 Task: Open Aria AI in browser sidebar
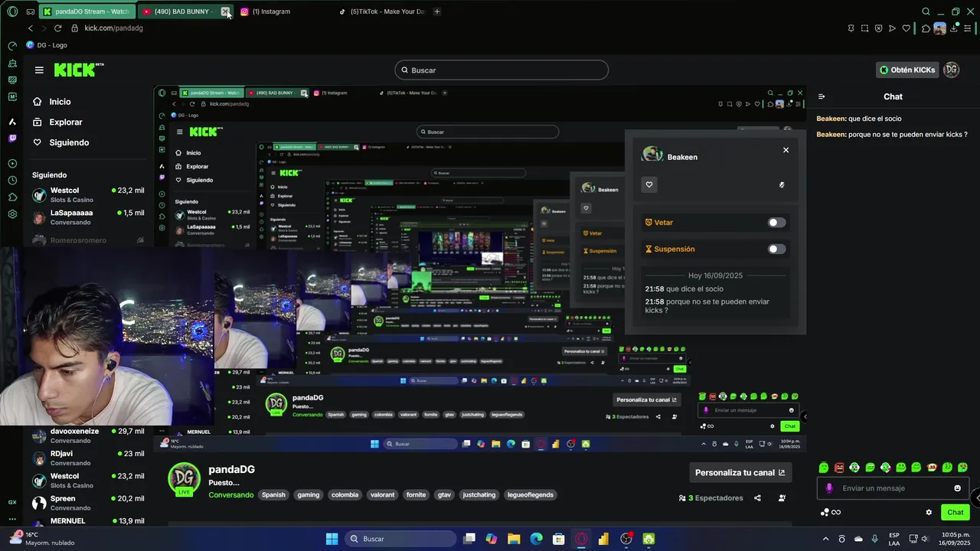tap(12, 122)
